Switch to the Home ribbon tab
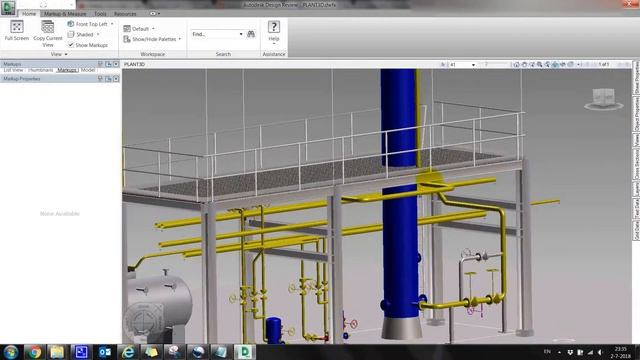This screenshot has width=640, height=360. pos(29,13)
